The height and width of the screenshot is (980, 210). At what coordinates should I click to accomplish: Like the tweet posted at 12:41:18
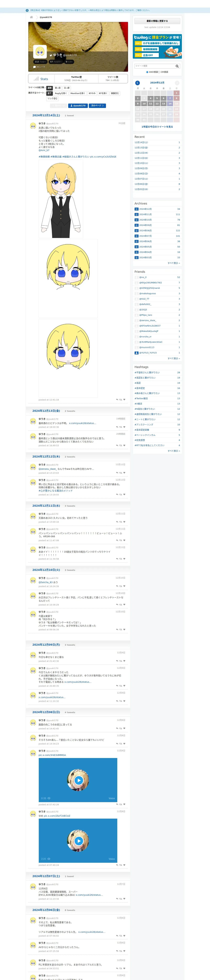point(124,400)
